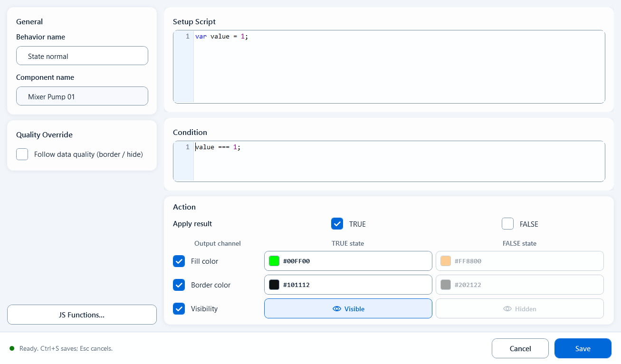
Task: Click the Hidden FALSE state button
Action: [520, 308]
